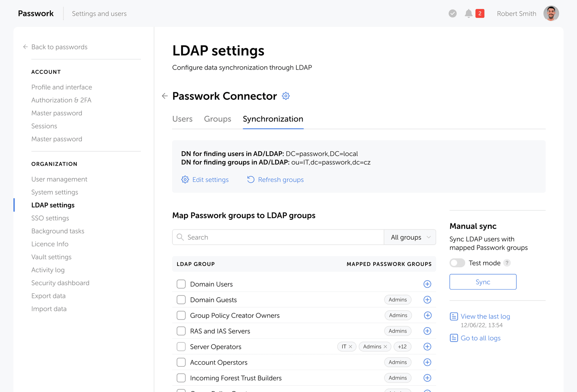
Task: Check the RAS and IAS Servers checkbox
Action: (181, 331)
